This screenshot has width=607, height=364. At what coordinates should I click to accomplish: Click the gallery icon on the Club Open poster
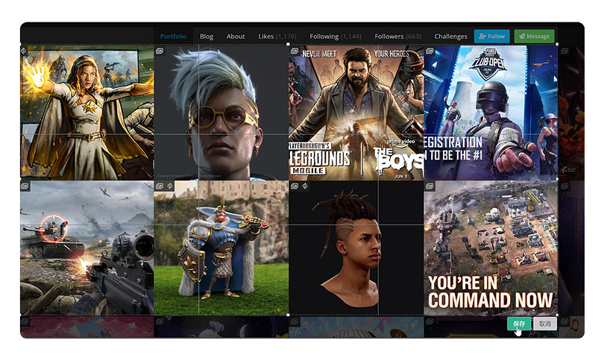[430, 51]
